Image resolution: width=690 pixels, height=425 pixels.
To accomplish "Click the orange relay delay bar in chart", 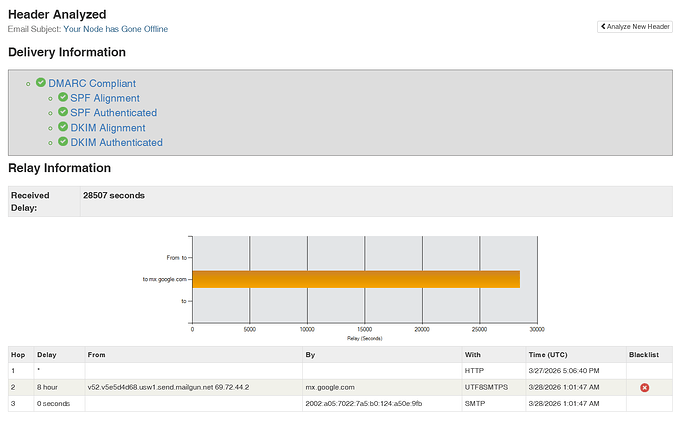I will point(355,279).
